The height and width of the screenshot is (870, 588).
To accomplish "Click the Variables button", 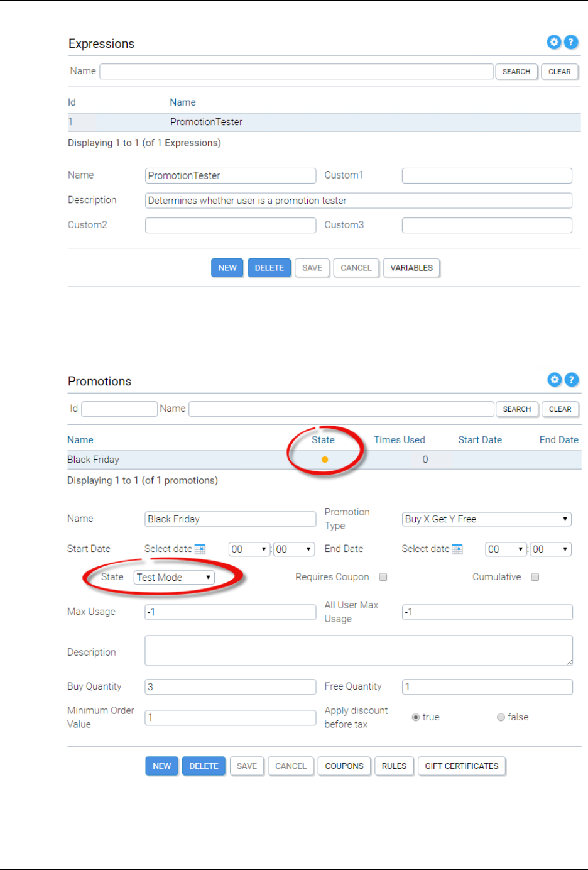I will tap(411, 268).
